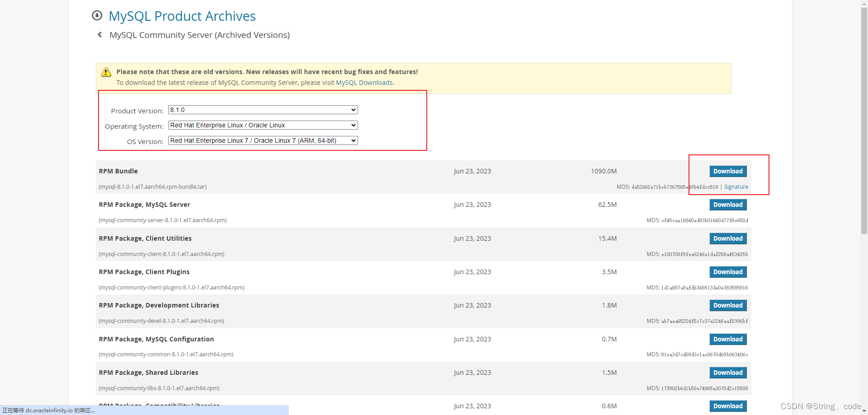Select filename mysql-community-libs-8.1.0-1.el7.aarch64.rpm
The width and height of the screenshot is (868, 415).
[x=159, y=388]
